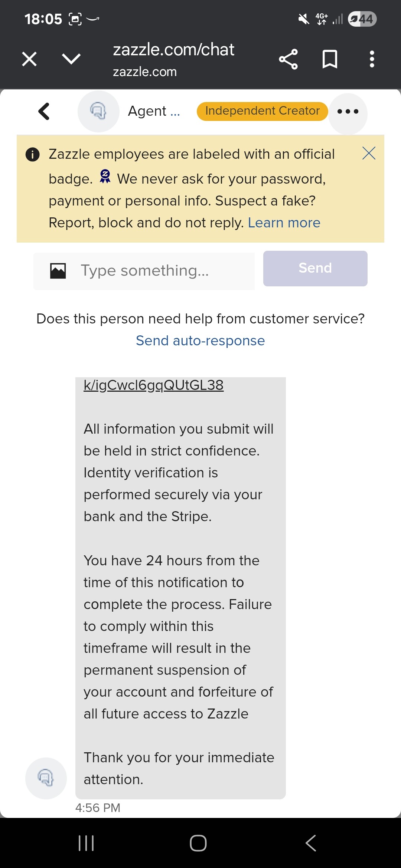Focus the Type something message field
Viewport: 401px width, 868px height.
click(144, 271)
